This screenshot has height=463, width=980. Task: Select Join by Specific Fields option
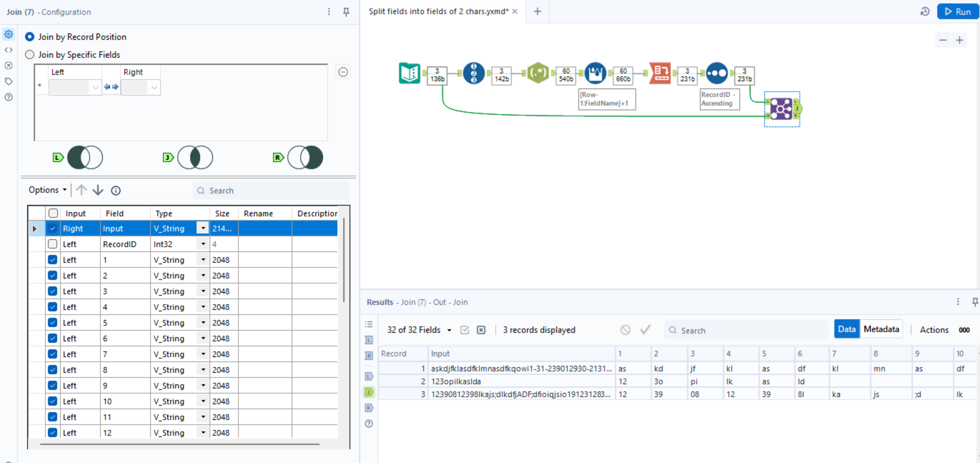tap(30, 55)
